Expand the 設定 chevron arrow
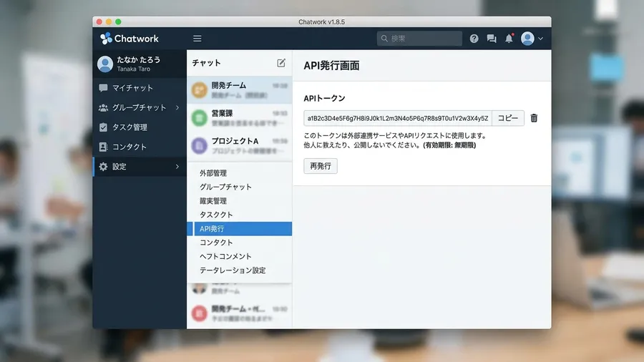Viewport: 644px width, 362px height. click(177, 167)
